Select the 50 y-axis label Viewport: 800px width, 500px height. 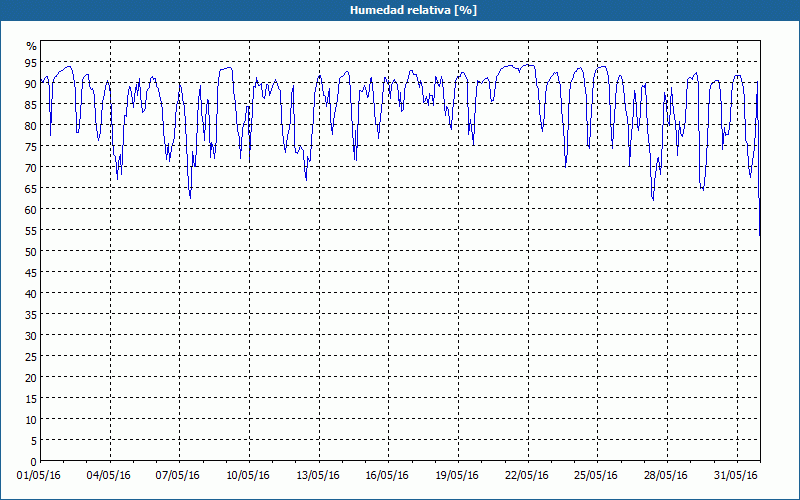[x=31, y=252]
